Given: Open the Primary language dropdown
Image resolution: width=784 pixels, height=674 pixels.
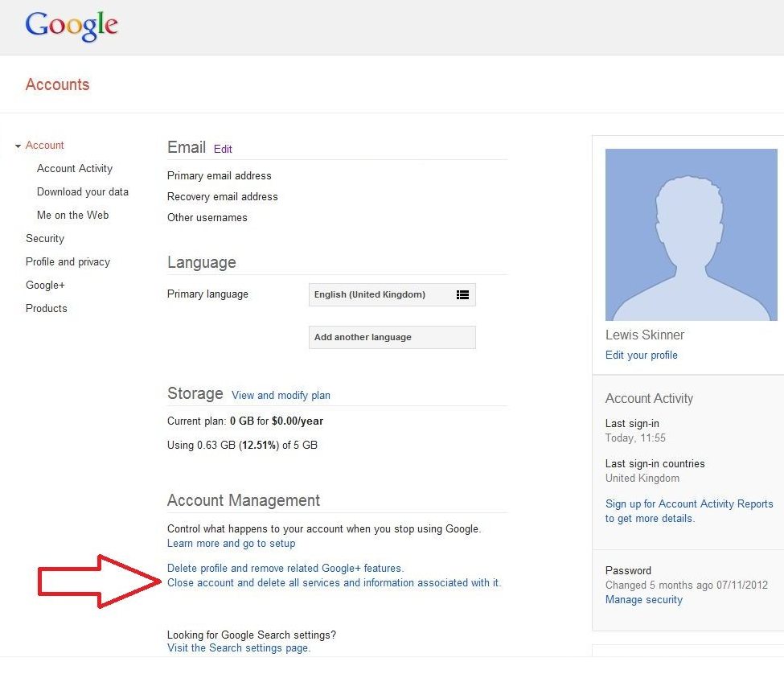Looking at the screenshot, I should [x=392, y=294].
